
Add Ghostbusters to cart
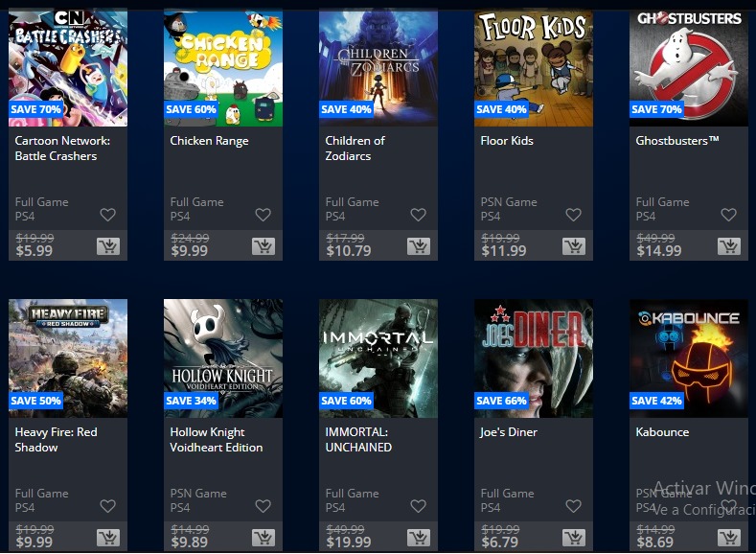(x=729, y=246)
